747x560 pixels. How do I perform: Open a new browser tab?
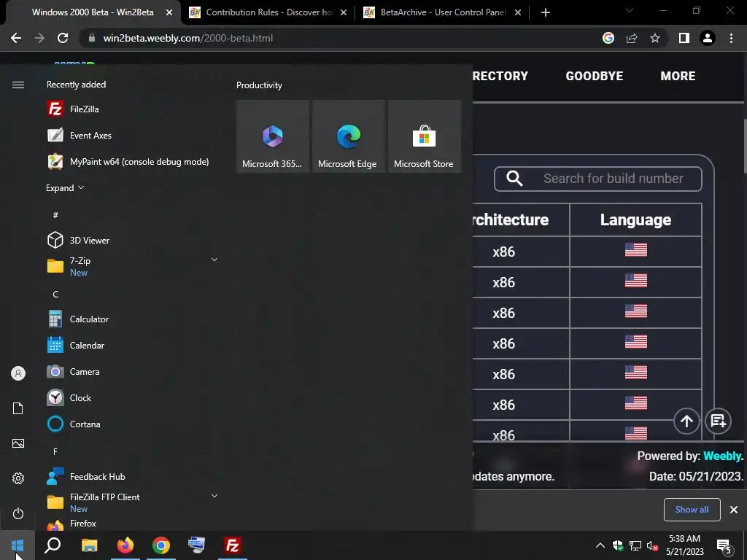546,12
